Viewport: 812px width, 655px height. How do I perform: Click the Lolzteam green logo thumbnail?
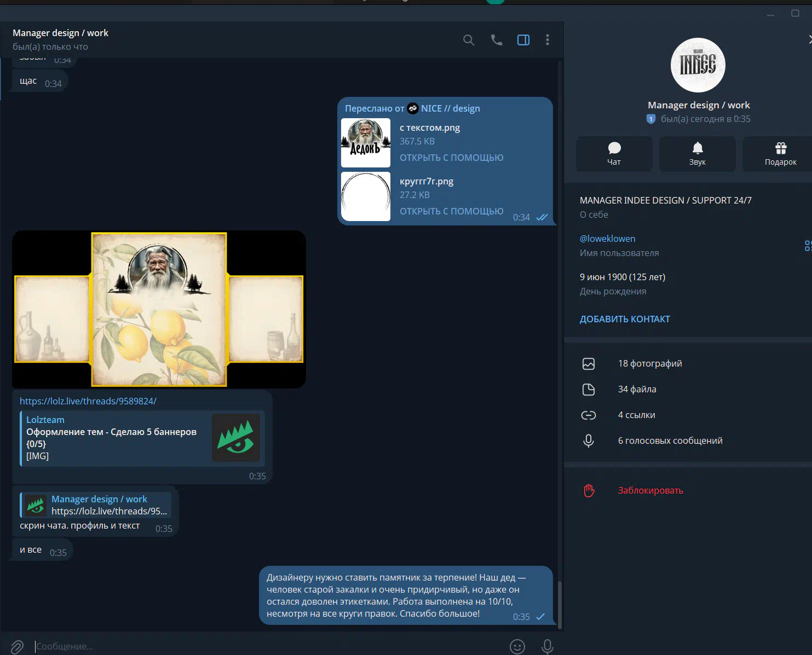[x=236, y=438]
